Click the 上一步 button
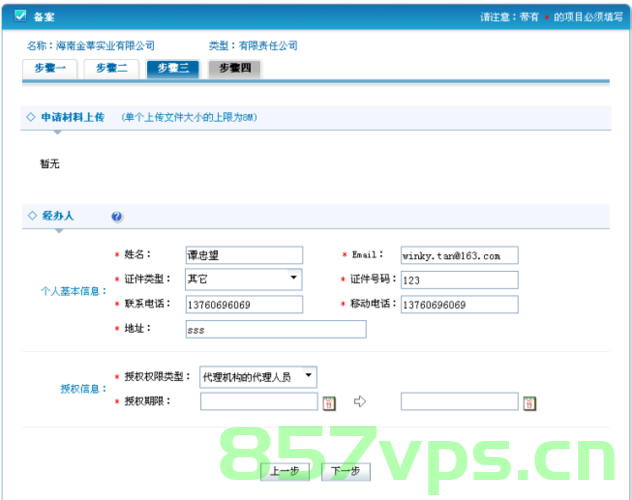632x500 pixels. pos(285,471)
